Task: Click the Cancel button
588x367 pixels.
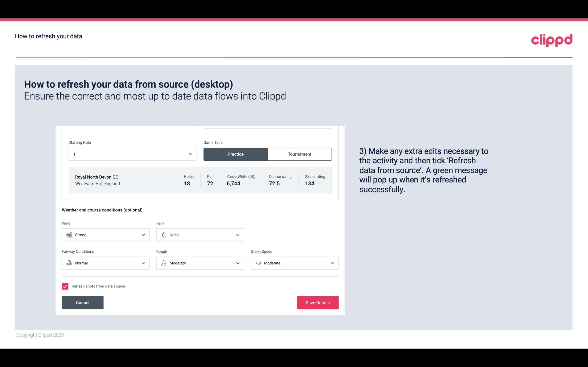Action: [83, 302]
